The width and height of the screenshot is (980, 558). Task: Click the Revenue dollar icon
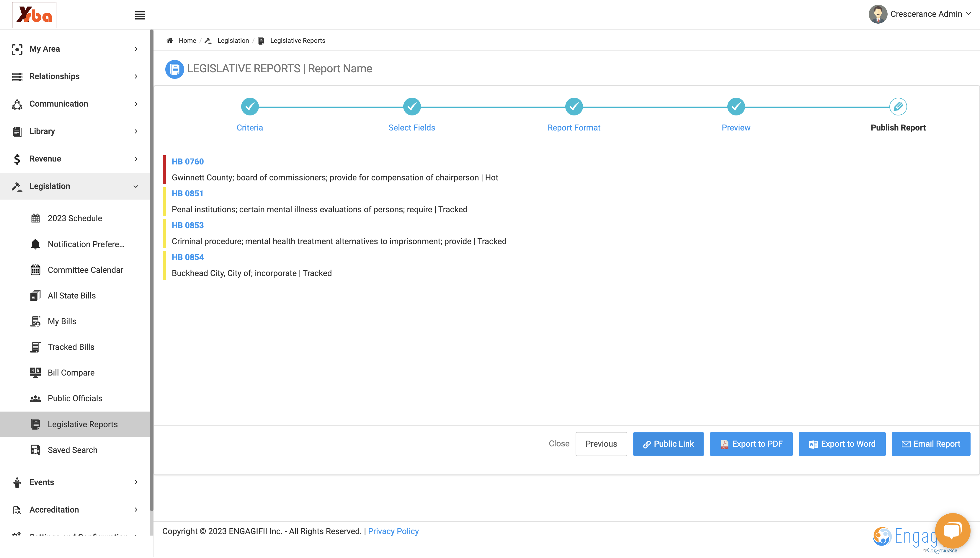point(17,159)
